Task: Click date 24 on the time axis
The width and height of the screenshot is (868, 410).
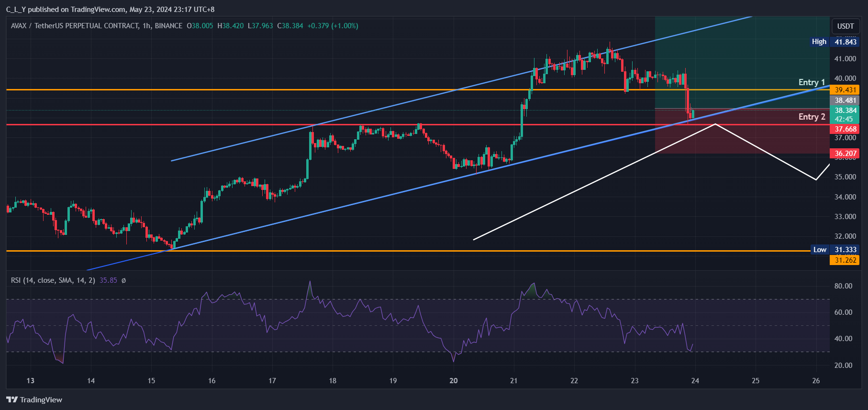Action: coord(695,381)
